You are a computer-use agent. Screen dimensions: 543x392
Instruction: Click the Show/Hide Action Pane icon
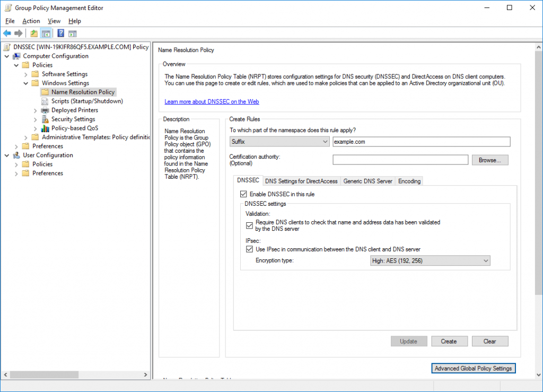coord(73,33)
